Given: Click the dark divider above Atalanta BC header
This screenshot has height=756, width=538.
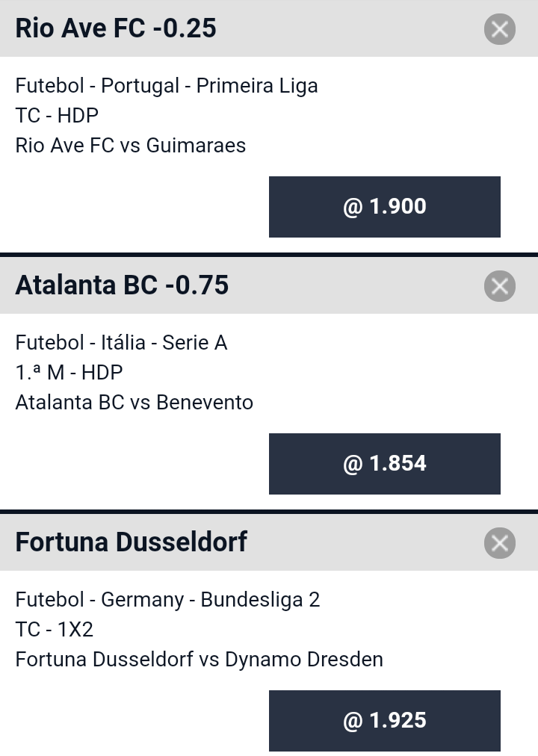Looking at the screenshot, I should [x=269, y=255].
